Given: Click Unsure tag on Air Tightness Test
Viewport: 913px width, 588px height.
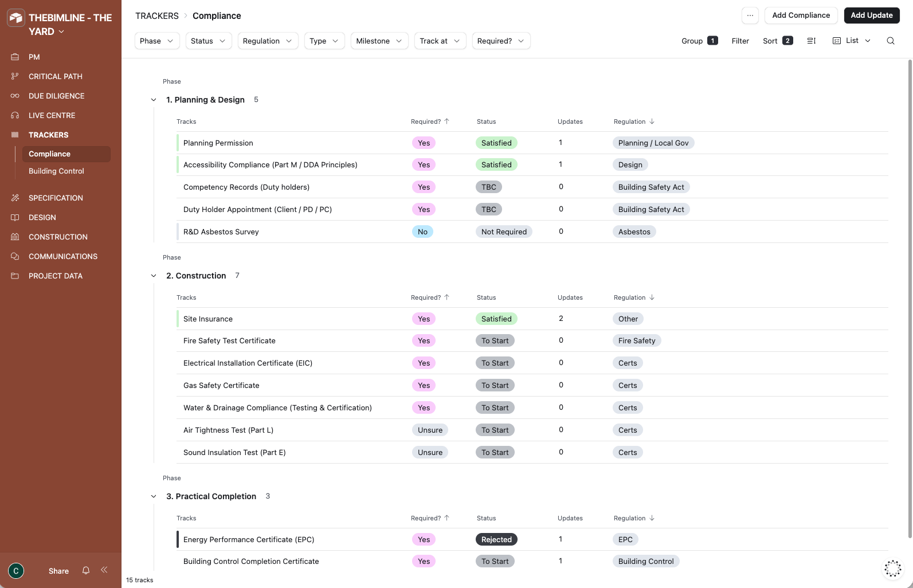Looking at the screenshot, I should point(430,430).
